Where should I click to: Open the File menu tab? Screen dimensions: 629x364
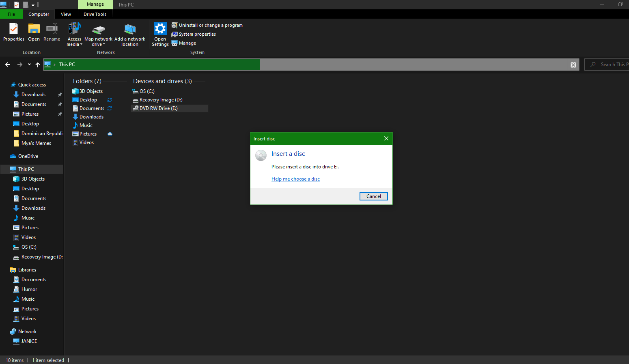[11, 14]
